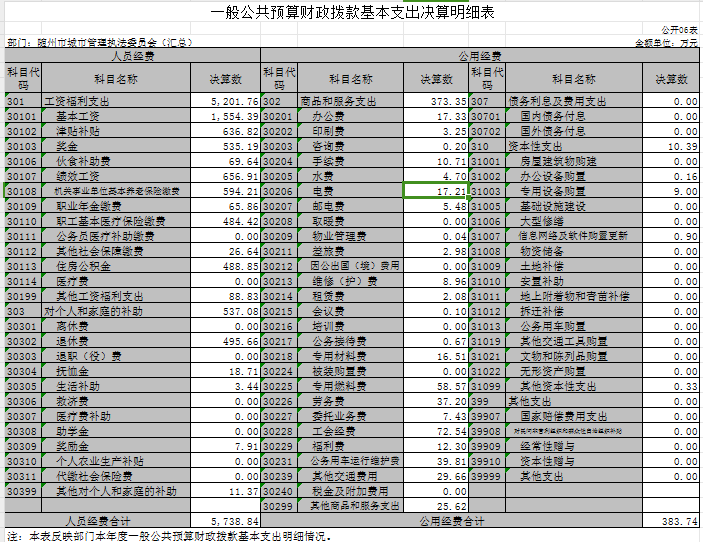Click the 劳务费 cell
703x542 pixels.
pyautogui.click(x=351, y=401)
